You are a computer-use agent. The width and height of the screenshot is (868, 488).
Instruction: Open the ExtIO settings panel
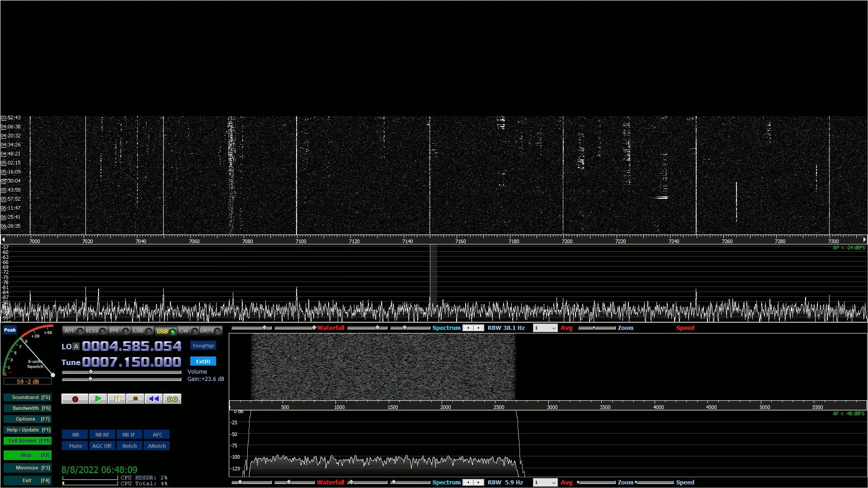[203, 361]
